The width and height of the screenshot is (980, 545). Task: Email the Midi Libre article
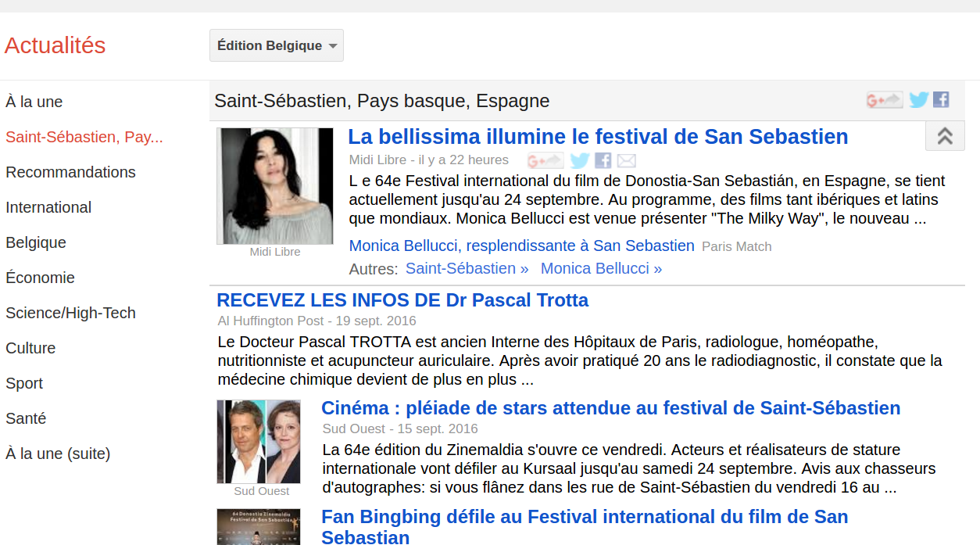[627, 161]
